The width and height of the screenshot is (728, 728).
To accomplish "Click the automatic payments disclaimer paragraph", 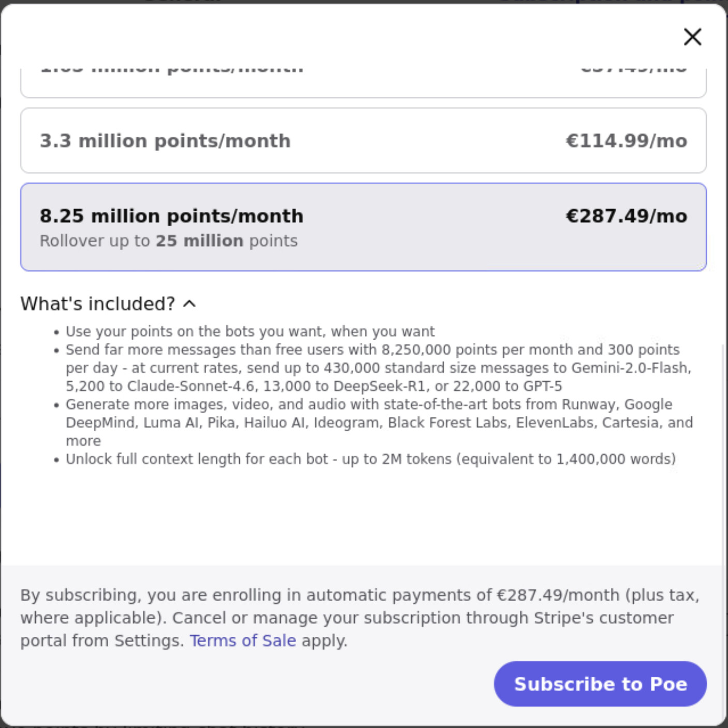I will [360, 618].
